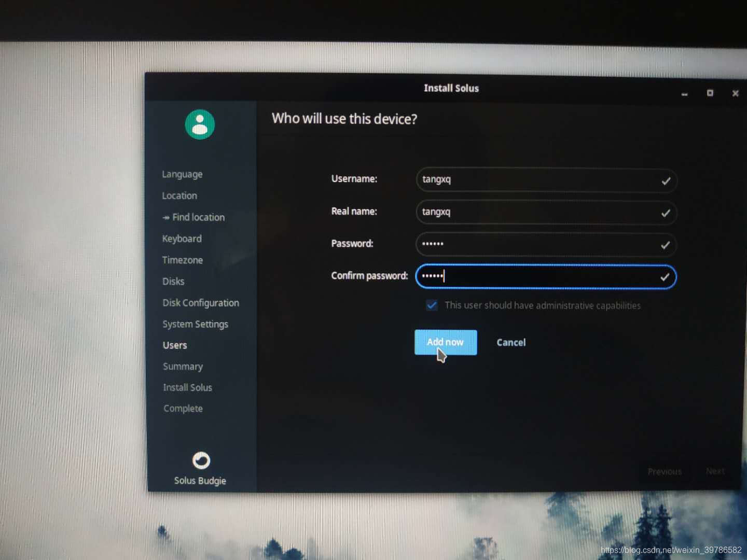Click the 'Username:' label
The image size is (747, 560).
tap(354, 179)
